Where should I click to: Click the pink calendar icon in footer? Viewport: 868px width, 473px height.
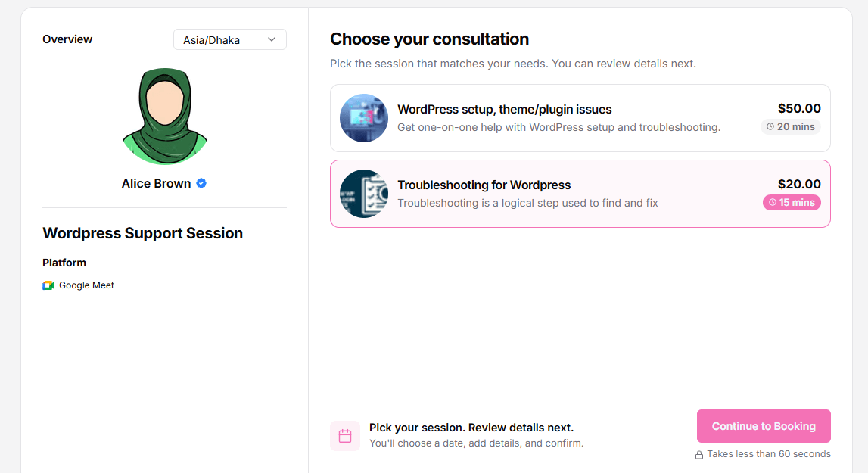click(x=345, y=436)
